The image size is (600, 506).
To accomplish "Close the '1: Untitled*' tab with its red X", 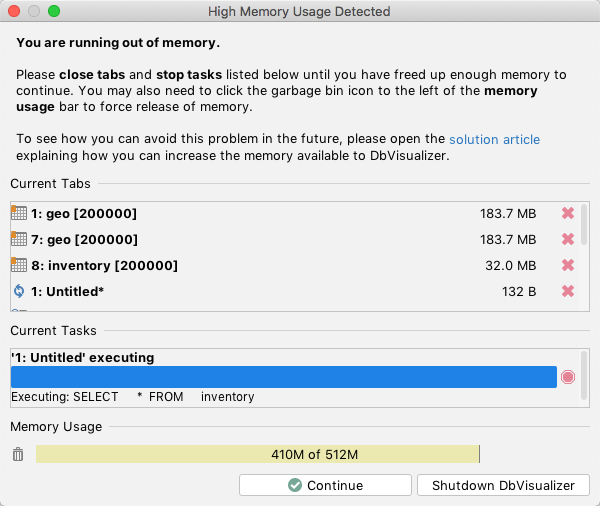I will [x=568, y=291].
